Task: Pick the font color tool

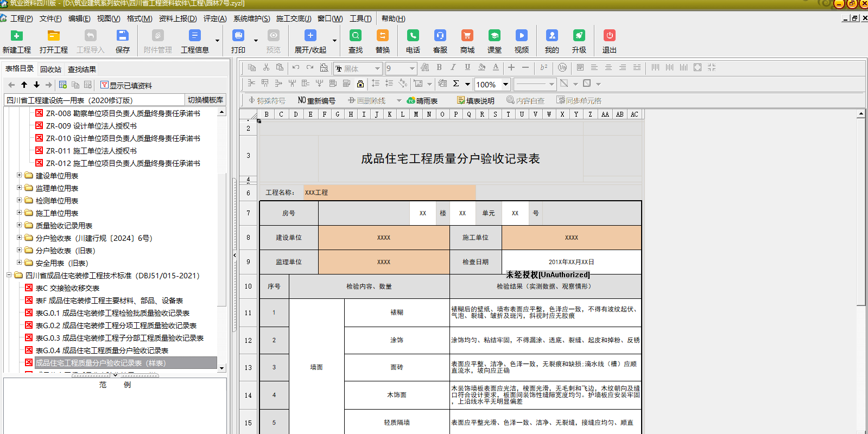Action: coord(496,68)
